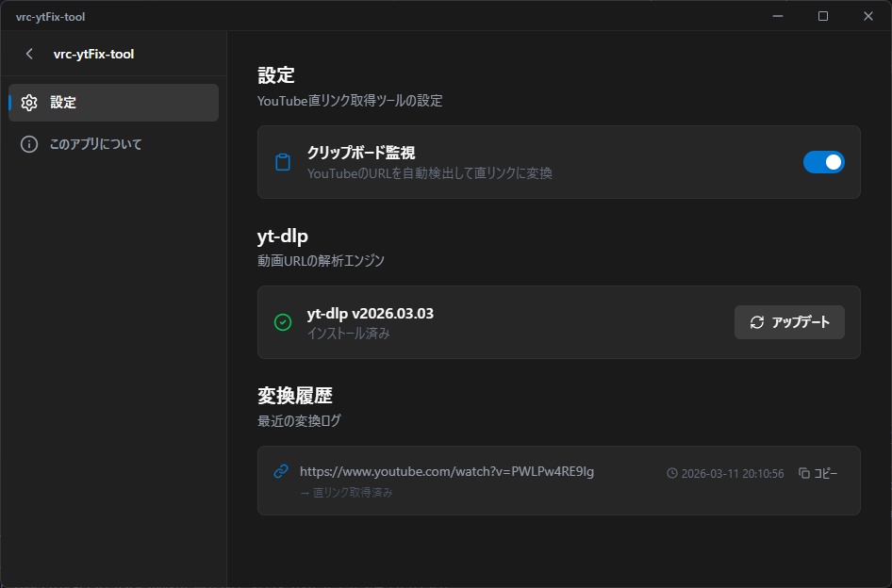The height and width of the screenshot is (588, 892).
Task: Maximize the vrc-ytFix-tool window
Action: point(822,16)
